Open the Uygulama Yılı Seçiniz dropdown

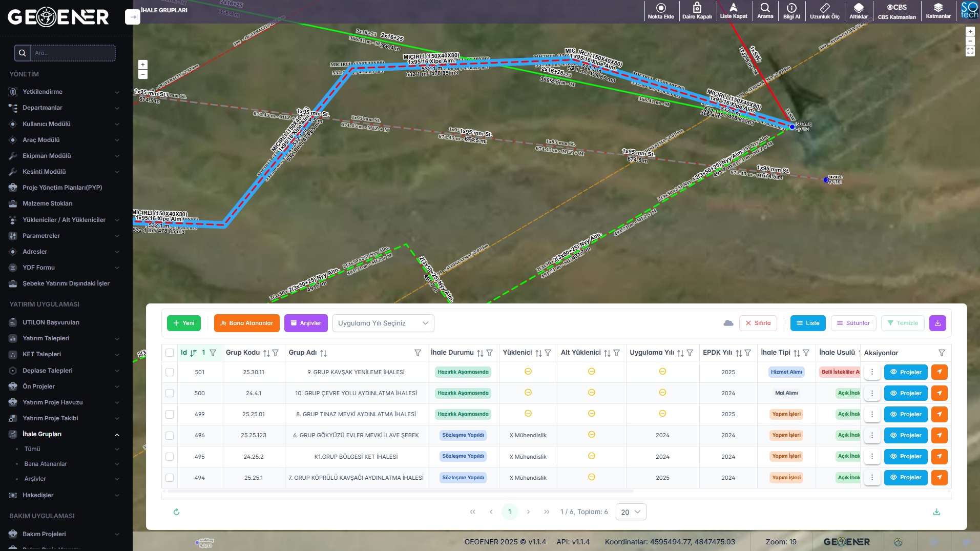(x=383, y=323)
